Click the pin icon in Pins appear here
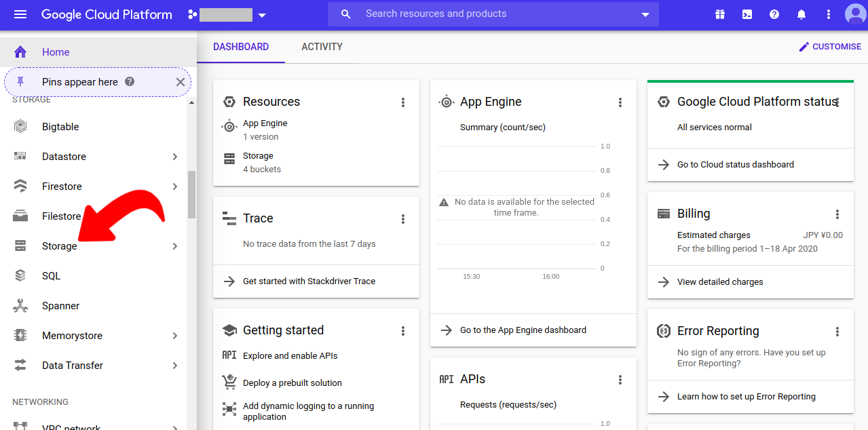The height and width of the screenshot is (430, 868). coord(20,82)
